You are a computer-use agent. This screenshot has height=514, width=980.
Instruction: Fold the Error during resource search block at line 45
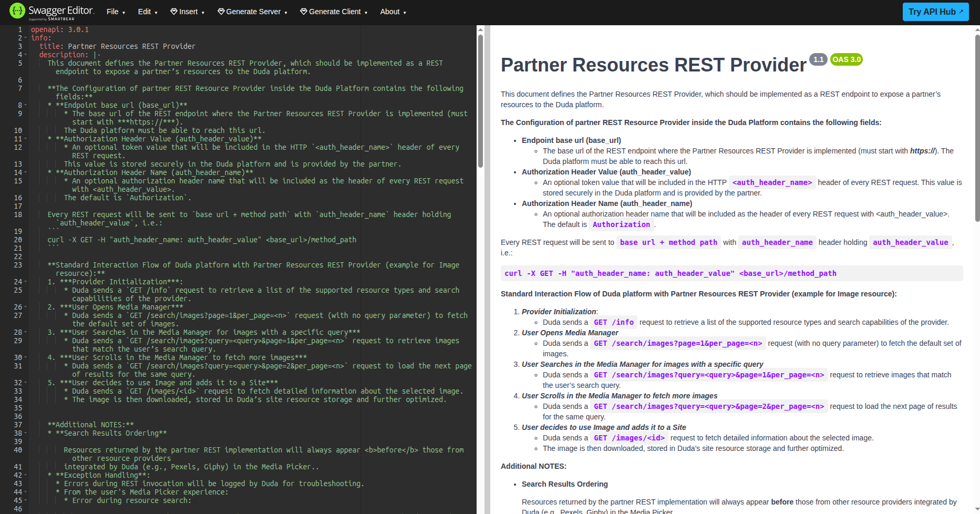click(x=25, y=501)
